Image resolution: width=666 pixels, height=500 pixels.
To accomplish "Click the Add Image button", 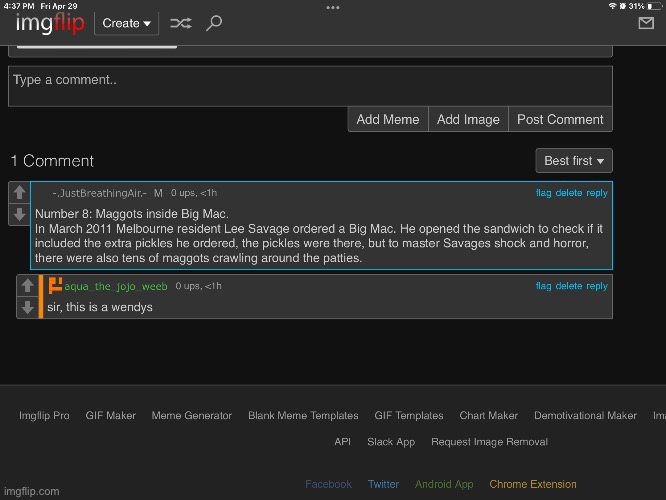I will (468, 119).
